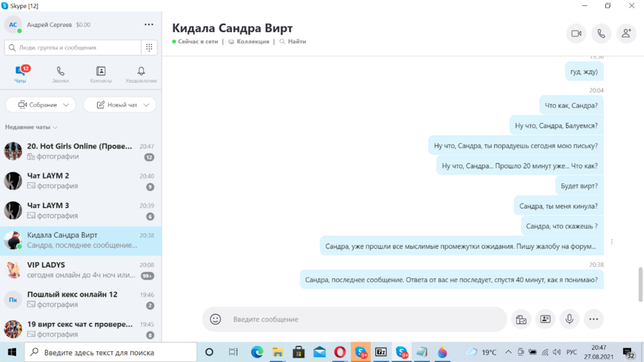Image resolution: width=644 pixels, height=362 pixels.
Task: Click the Кидала Сандра Вирт chat title
Action: coord(232,28)
